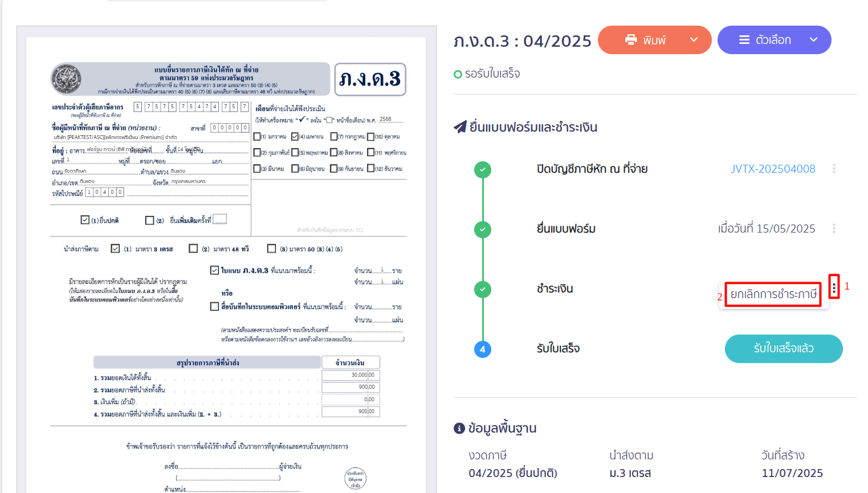Click the ใบแนบ ภ.ง.ด.3 checkbox in form

point(214,270)
